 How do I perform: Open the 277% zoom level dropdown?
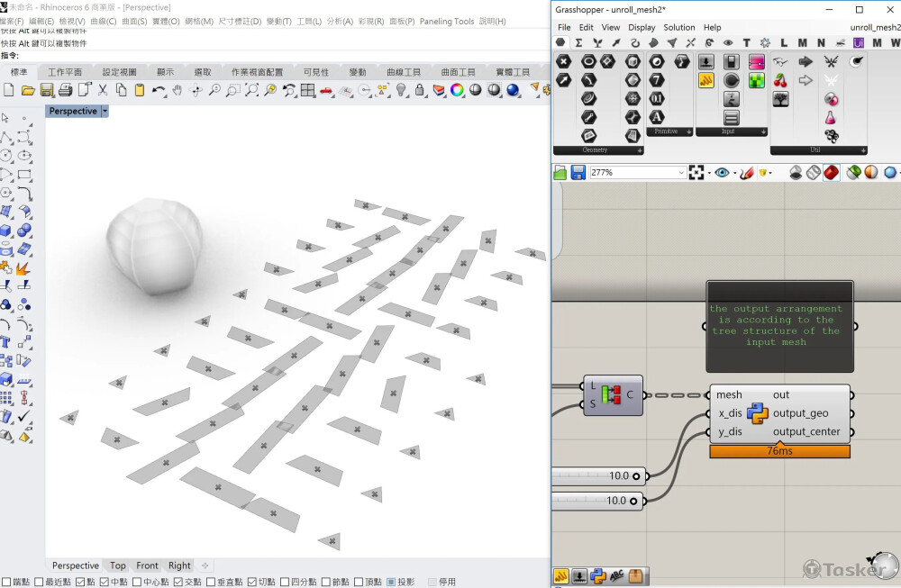coord(680,172)
